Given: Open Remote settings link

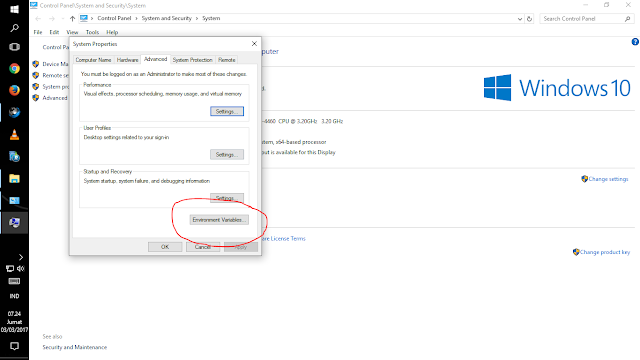Looking at the screenshot, I should pyautogui.click(x=55, y=76).
